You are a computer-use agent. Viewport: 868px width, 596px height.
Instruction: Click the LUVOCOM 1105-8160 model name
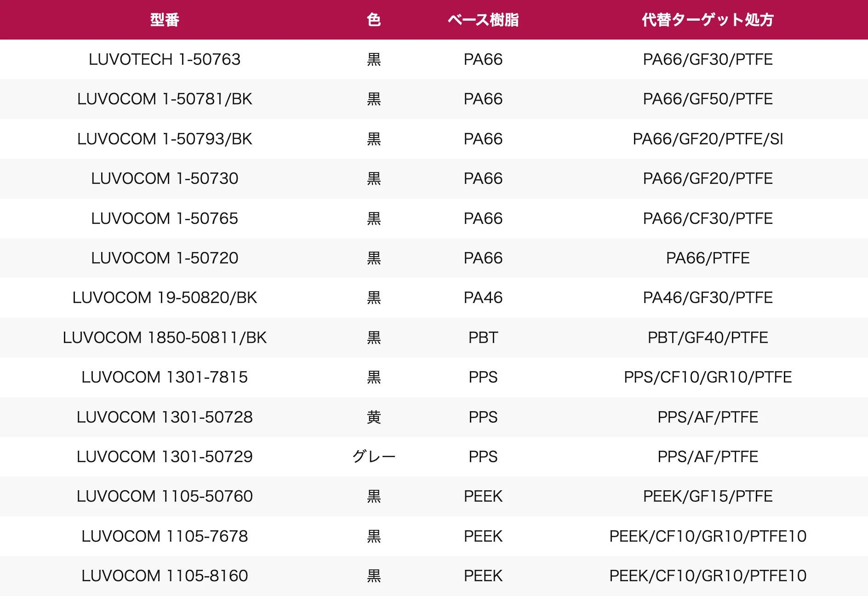tap(165, 576)
